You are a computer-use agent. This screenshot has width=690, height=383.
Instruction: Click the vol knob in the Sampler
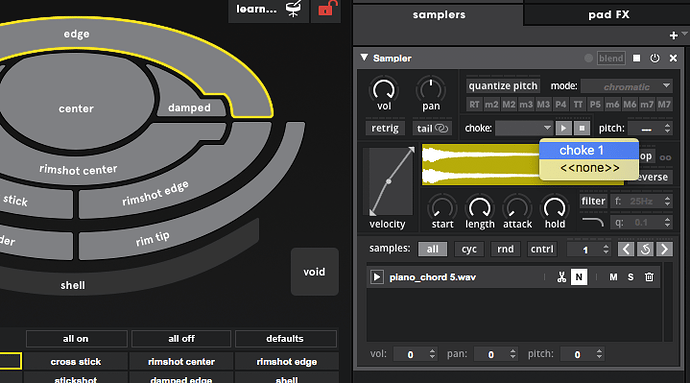tap(384, 90)
